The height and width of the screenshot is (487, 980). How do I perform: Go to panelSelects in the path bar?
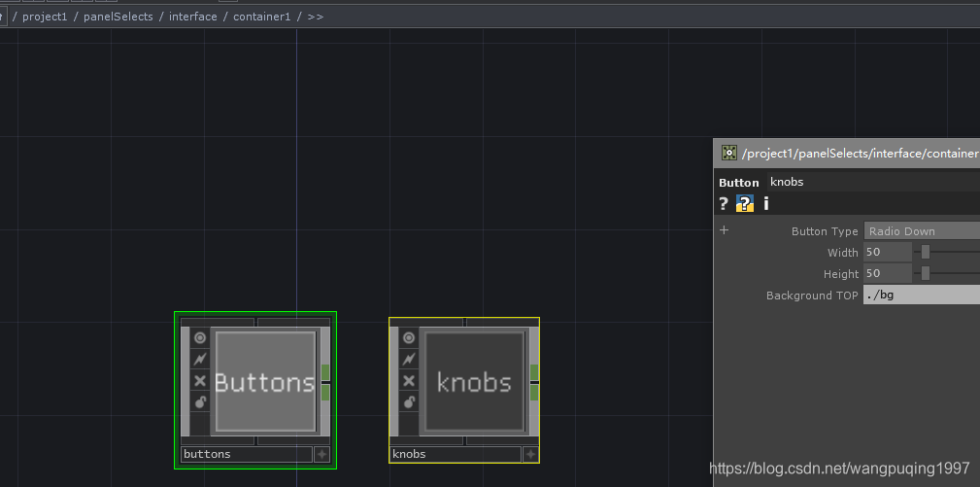(118, 17)
